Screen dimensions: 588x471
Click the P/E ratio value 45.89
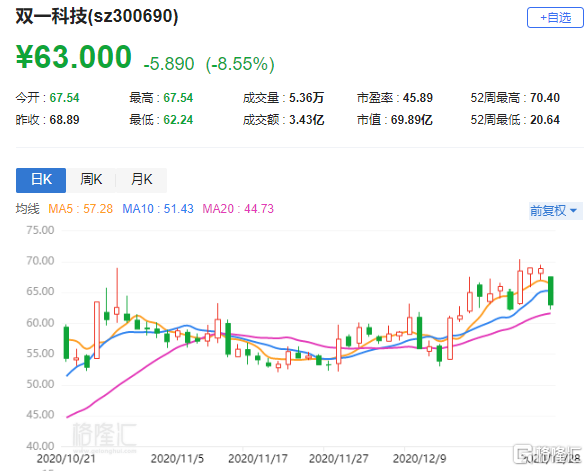tap(418, 98)
